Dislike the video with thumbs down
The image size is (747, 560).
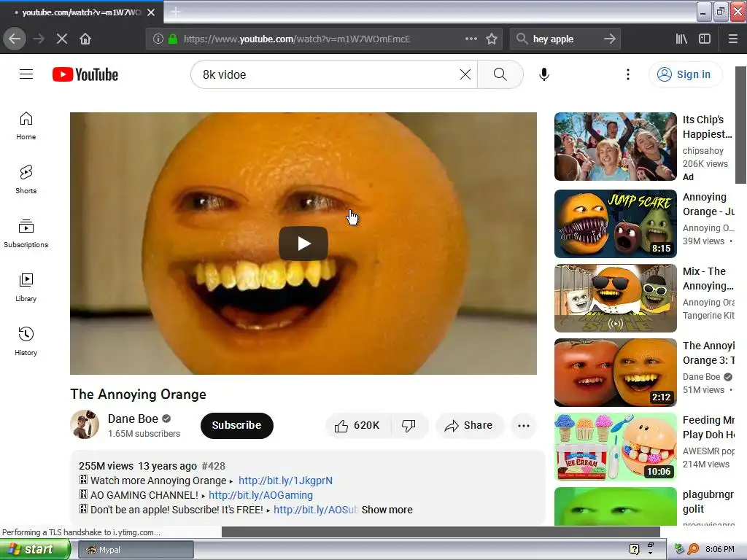point(409,425)
